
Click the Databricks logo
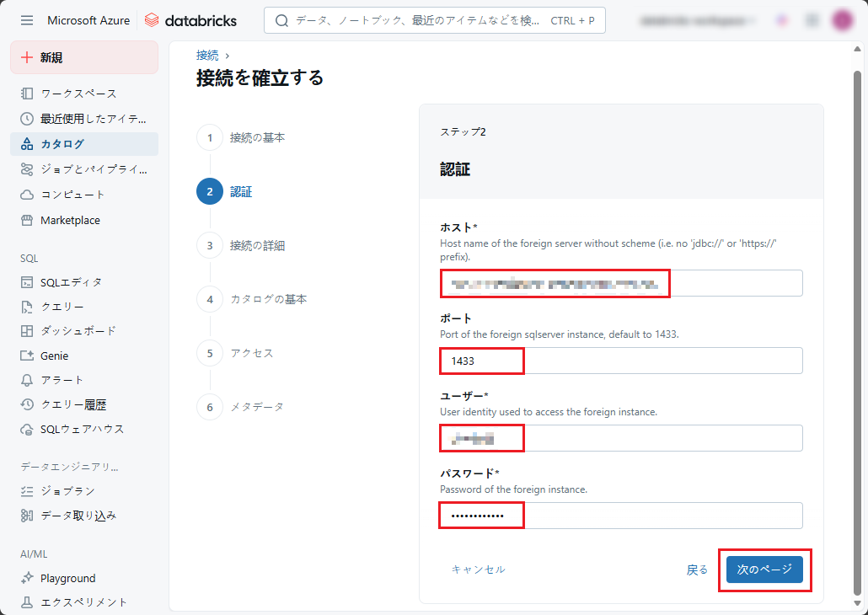[x=190, y=20]
